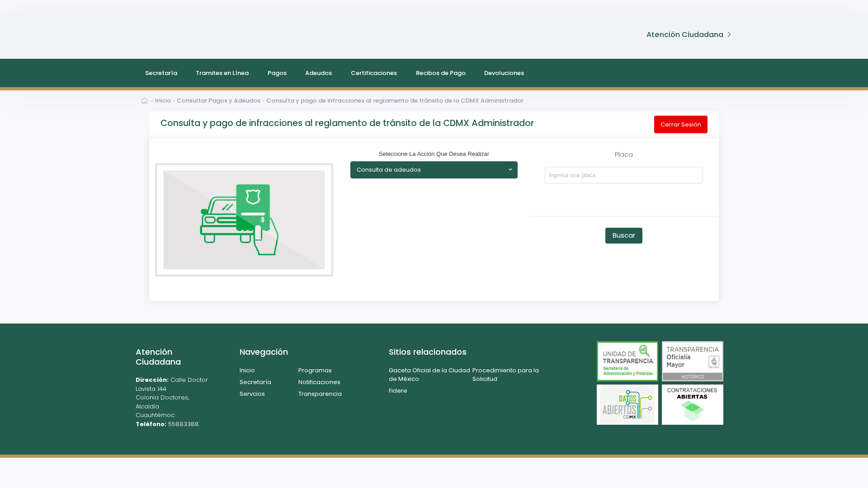Click the Buscar button

coord(624,235)
